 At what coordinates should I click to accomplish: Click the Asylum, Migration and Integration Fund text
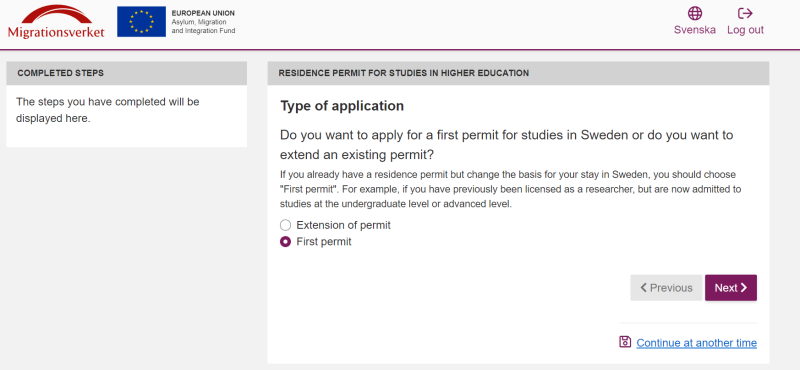[x=204, y=27]
